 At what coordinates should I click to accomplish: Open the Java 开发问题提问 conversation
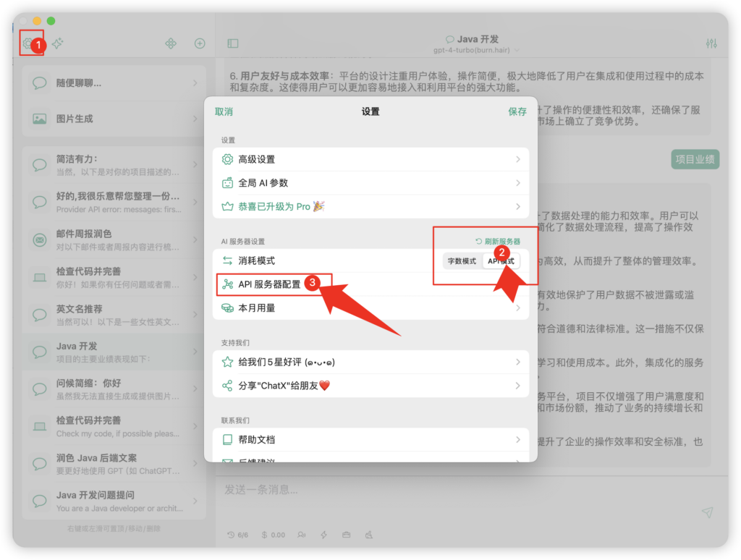[114, 501]
